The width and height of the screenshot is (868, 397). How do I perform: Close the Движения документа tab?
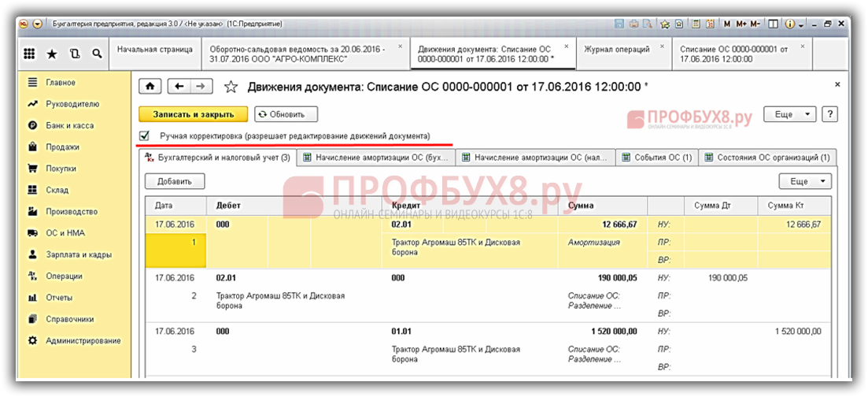[x=567, y=46]
